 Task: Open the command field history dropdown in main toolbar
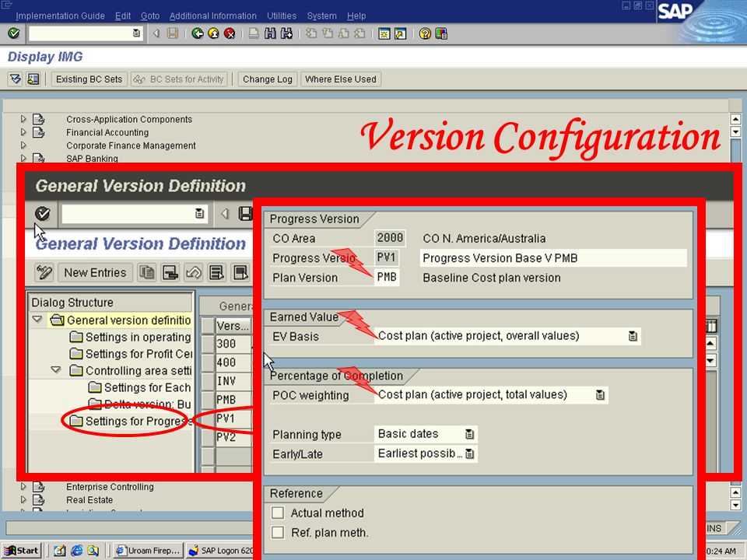click(x=136, y=33)
